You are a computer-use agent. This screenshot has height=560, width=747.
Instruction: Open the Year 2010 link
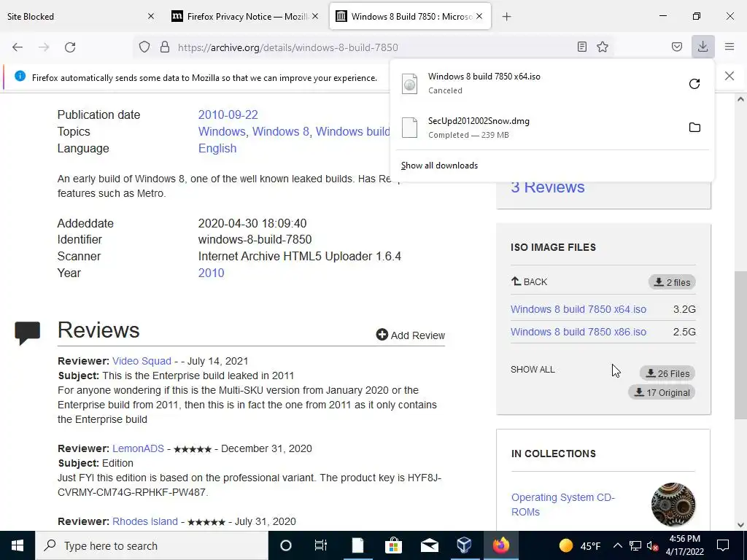211,273
